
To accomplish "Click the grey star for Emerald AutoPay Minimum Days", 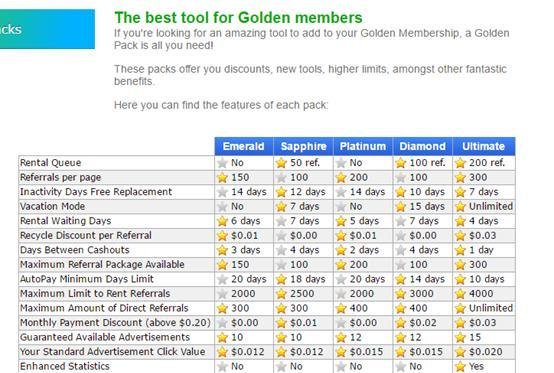I will 222,279.
